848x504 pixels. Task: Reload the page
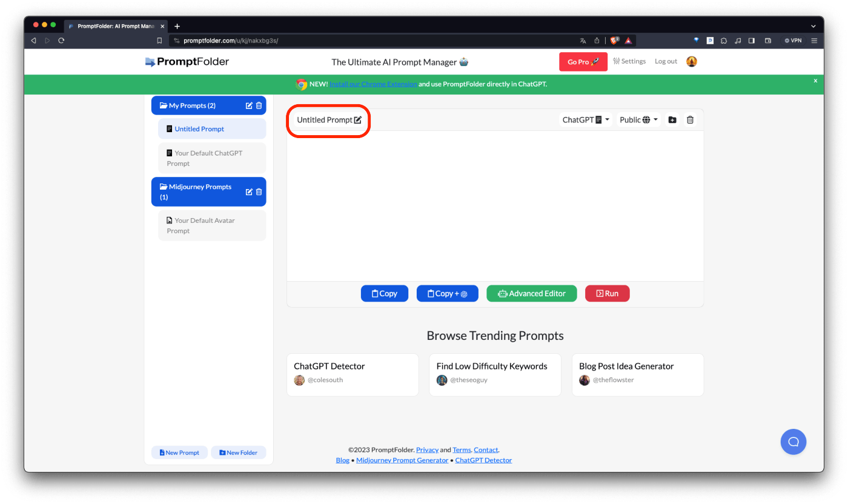pyautogui.click(x=61, y=41)
